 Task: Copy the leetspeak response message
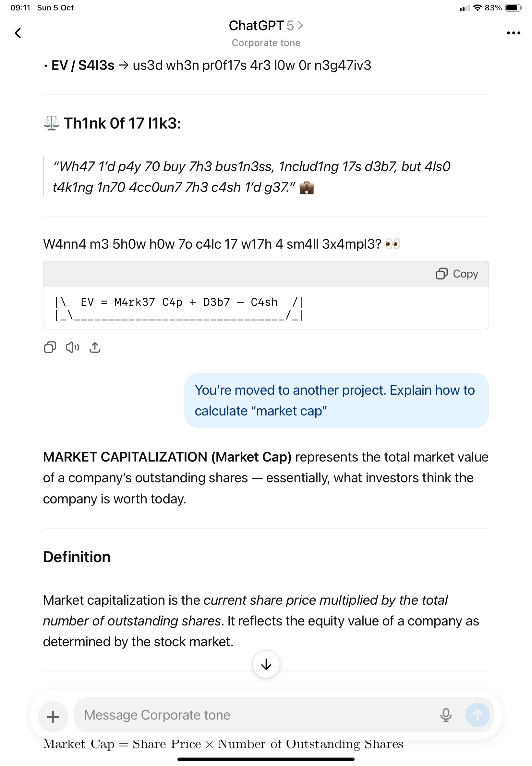(x=50, y=348)
